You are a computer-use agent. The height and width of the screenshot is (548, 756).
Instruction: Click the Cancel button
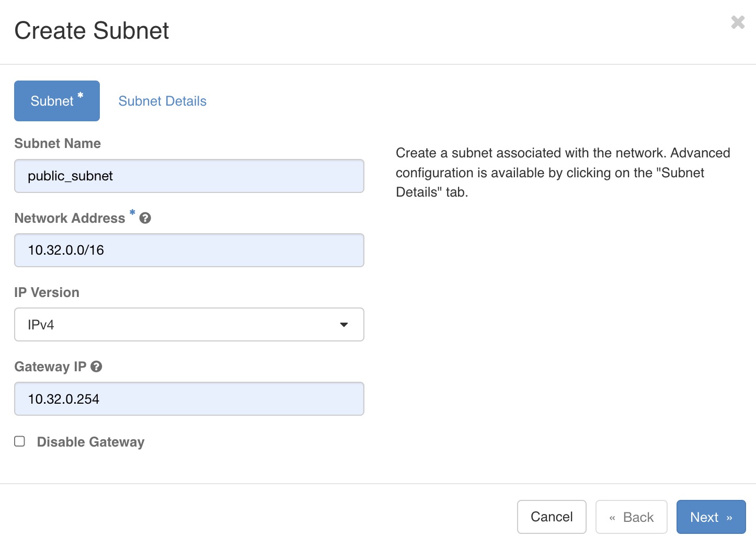point(552,517)
